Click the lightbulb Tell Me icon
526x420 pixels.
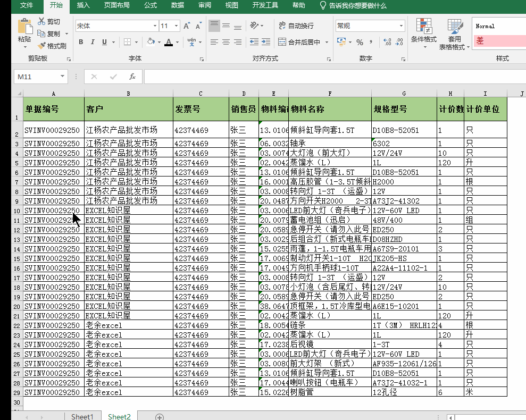click(323, 5)
